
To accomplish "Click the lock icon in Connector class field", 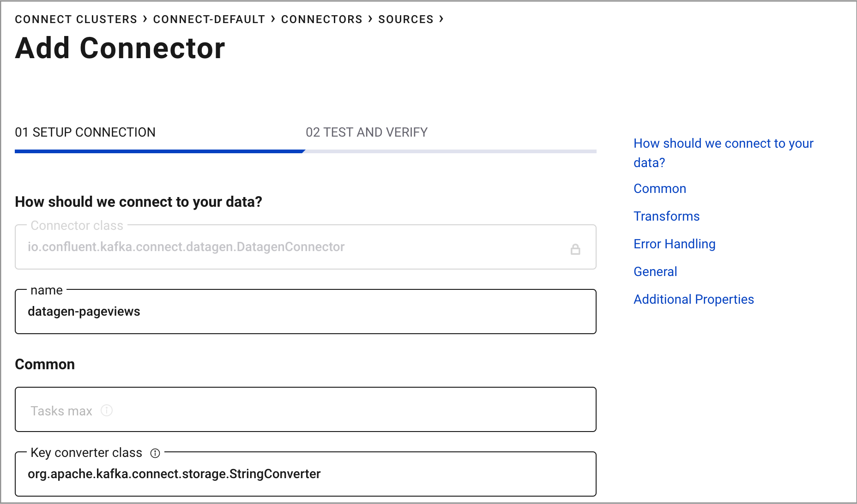I will click(575, 249).
